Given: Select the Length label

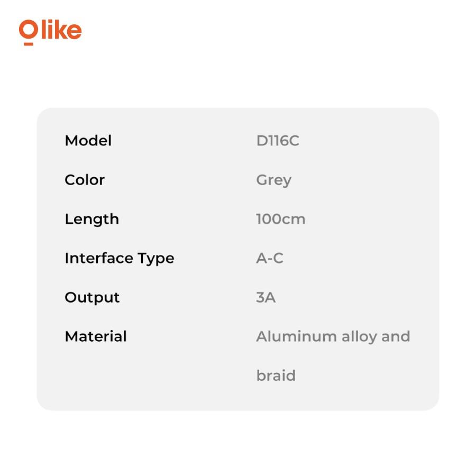Looking at the screenshot, I should tap(92, 219).
